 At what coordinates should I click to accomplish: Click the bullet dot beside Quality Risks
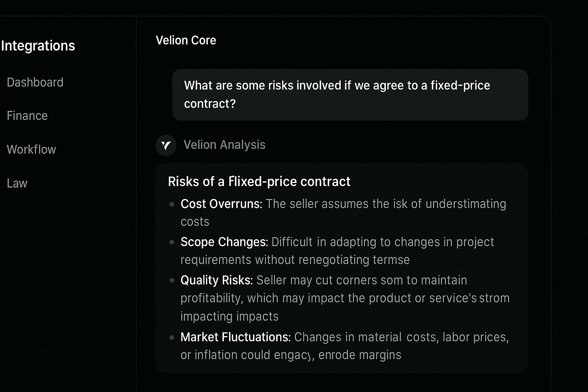tap(172, 280)
